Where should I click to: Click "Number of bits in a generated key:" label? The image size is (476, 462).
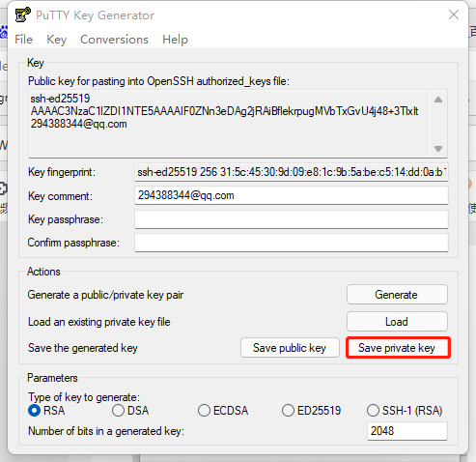click(x=106, y=431)
